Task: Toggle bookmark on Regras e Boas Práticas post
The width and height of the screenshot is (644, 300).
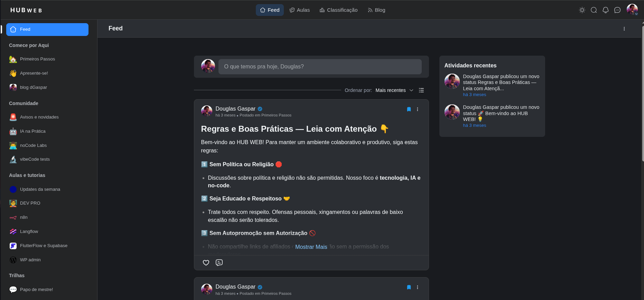Action: click(409, 109)
